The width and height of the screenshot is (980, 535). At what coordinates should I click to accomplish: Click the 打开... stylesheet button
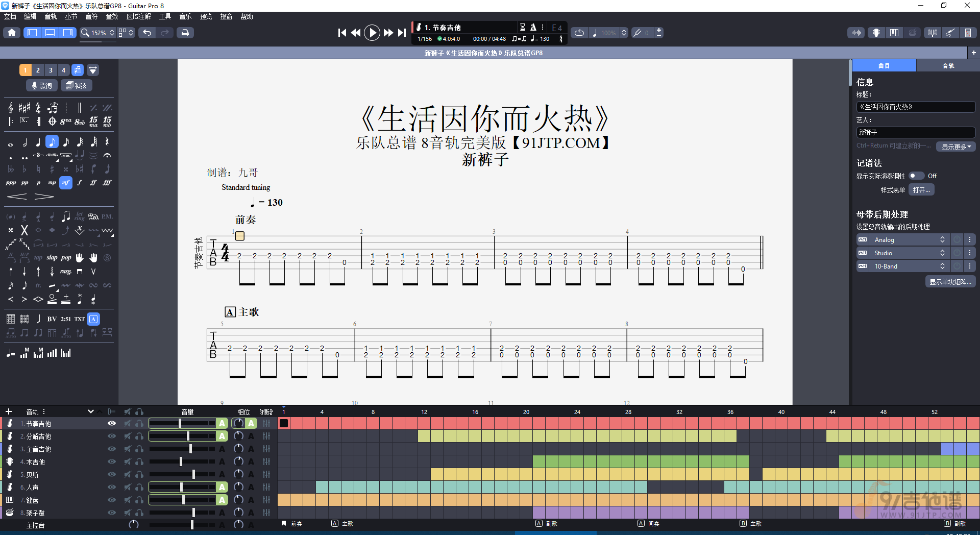click(921, 190)
